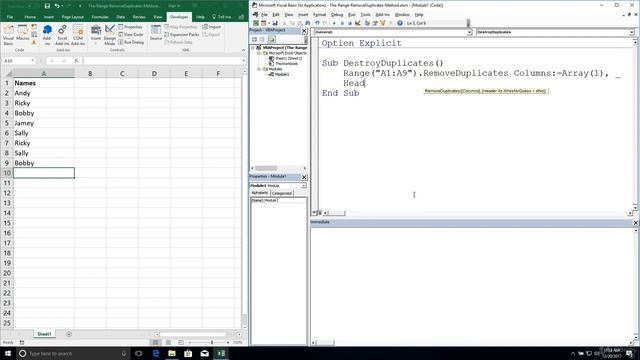This screenshot has width=640, height=360.
Task: Undo last action in Excel title bar
Action: [x=57, y=6]
